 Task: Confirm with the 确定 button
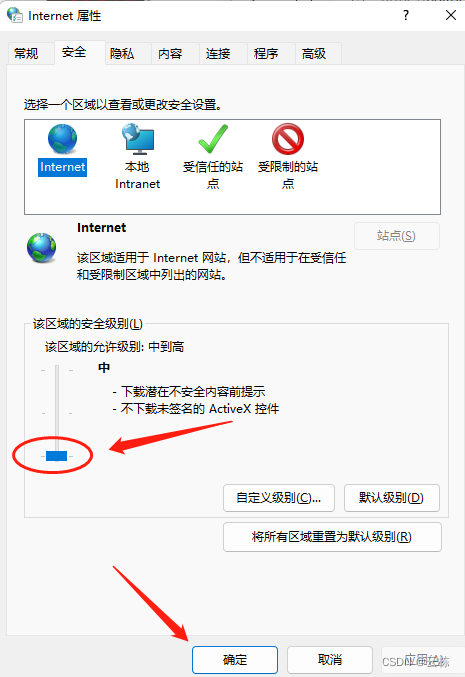tap(235, 660)
